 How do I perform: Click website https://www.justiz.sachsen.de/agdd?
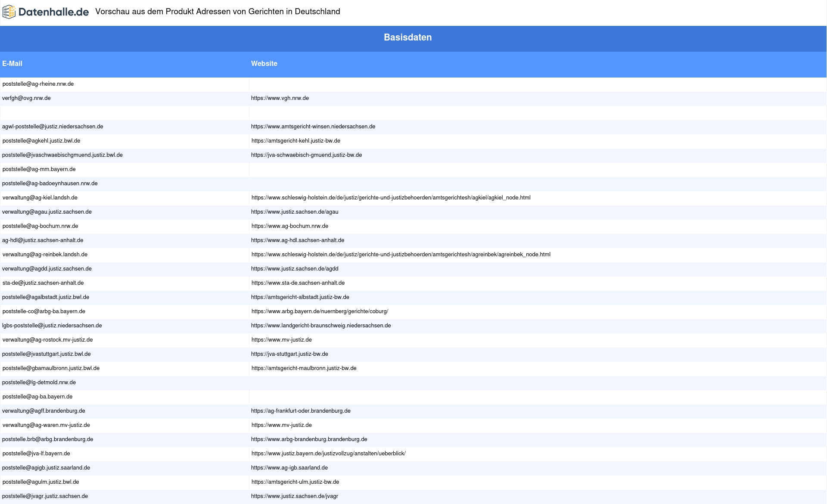[295, 269]
